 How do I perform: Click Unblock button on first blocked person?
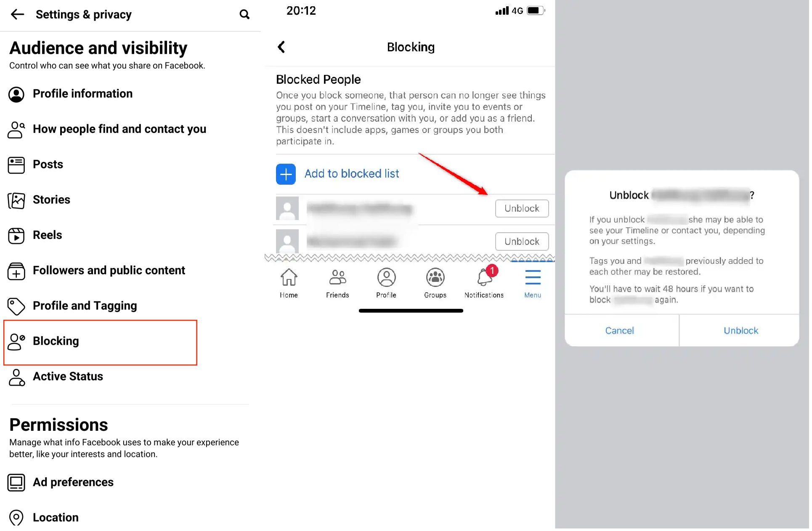point(520,208)
